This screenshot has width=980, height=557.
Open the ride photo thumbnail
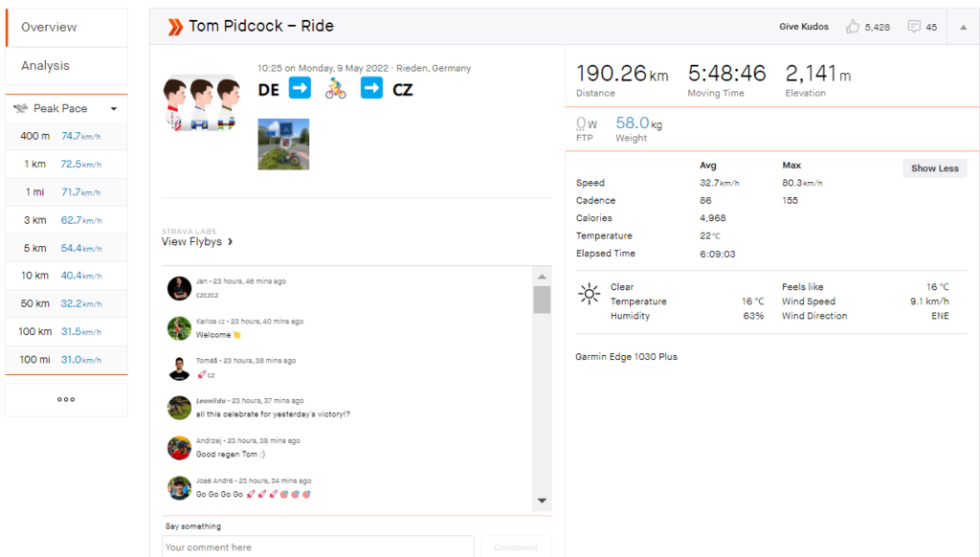pyautogui.click(x=283, y=145)
